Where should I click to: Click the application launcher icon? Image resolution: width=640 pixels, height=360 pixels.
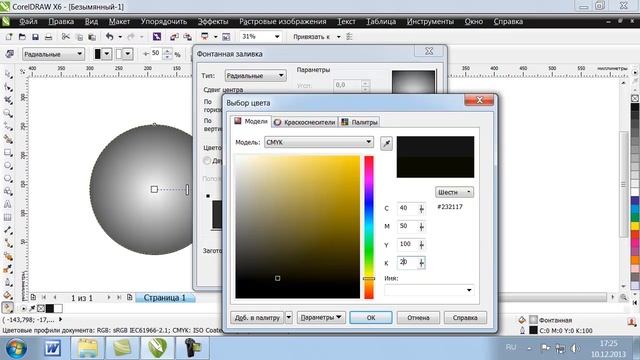pyautogui.click(x=204, y=37)
